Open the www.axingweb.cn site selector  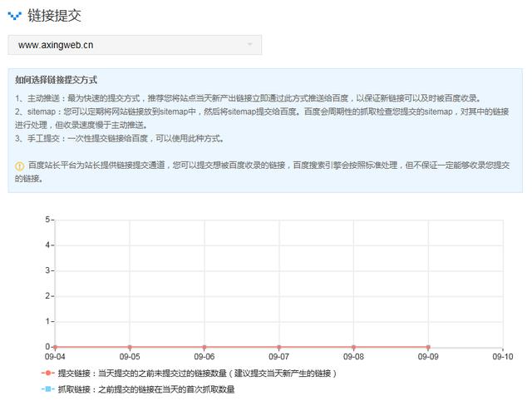click(133, 45)
